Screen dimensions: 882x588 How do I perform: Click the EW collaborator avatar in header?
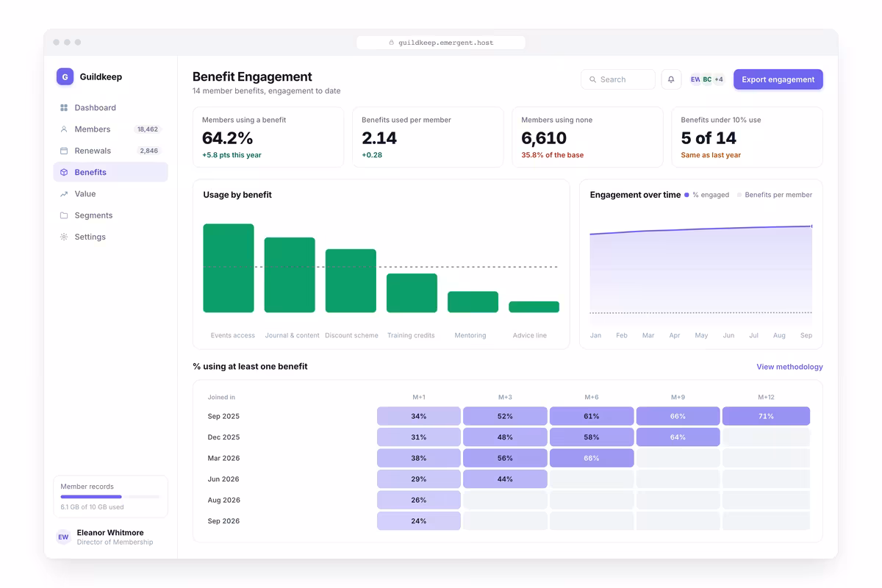tap(695, 79)
